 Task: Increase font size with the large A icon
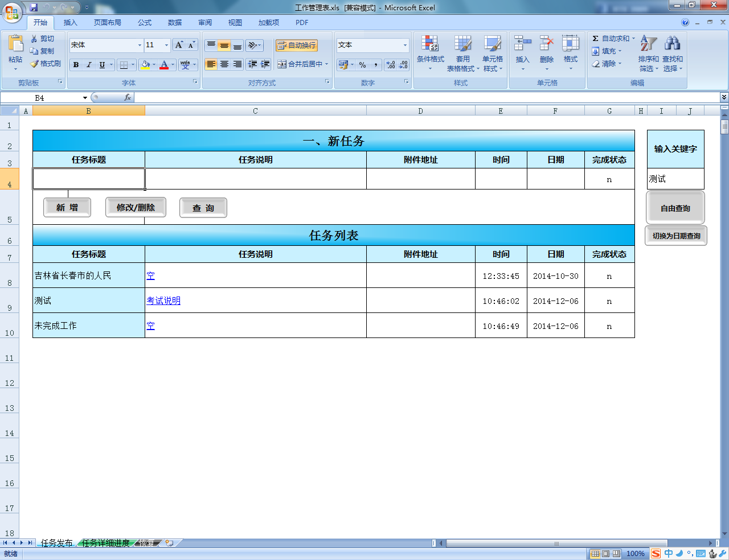(179, 45)
